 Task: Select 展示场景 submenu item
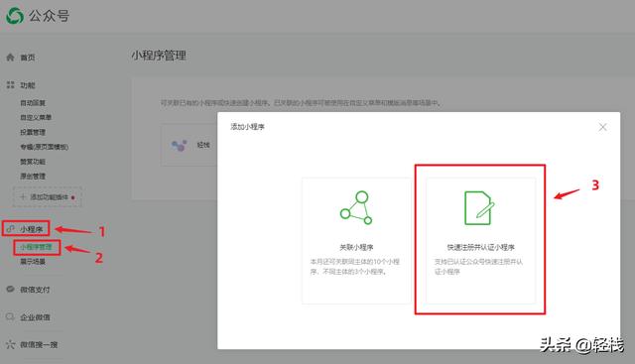tap(33, 262)
